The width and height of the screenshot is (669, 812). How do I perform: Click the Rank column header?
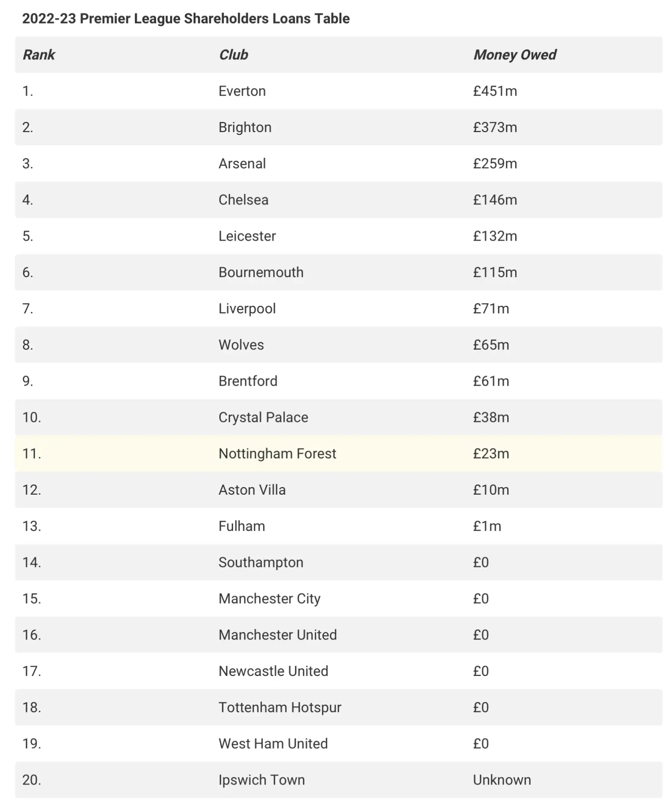(x=39, y=55)
